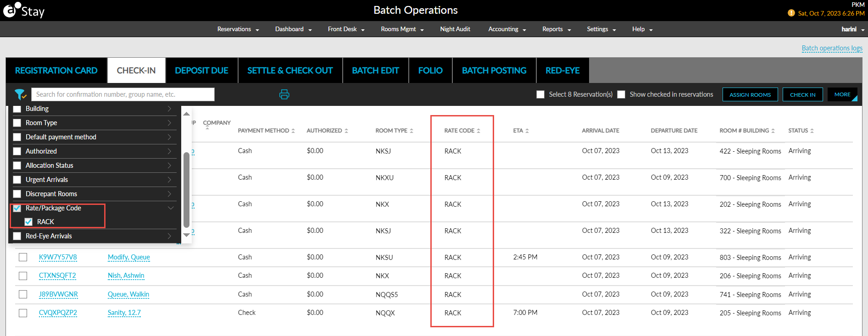This screenshot has width=868, height=336.
Task: Toggle Select 8 Reservation(s) checkbox
Action: [540, 94]
